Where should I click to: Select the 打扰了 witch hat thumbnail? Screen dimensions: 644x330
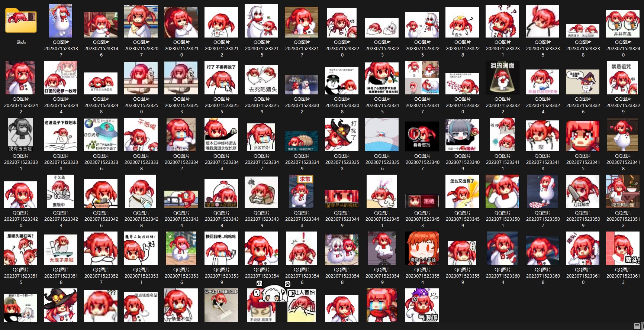pos(342,135)
